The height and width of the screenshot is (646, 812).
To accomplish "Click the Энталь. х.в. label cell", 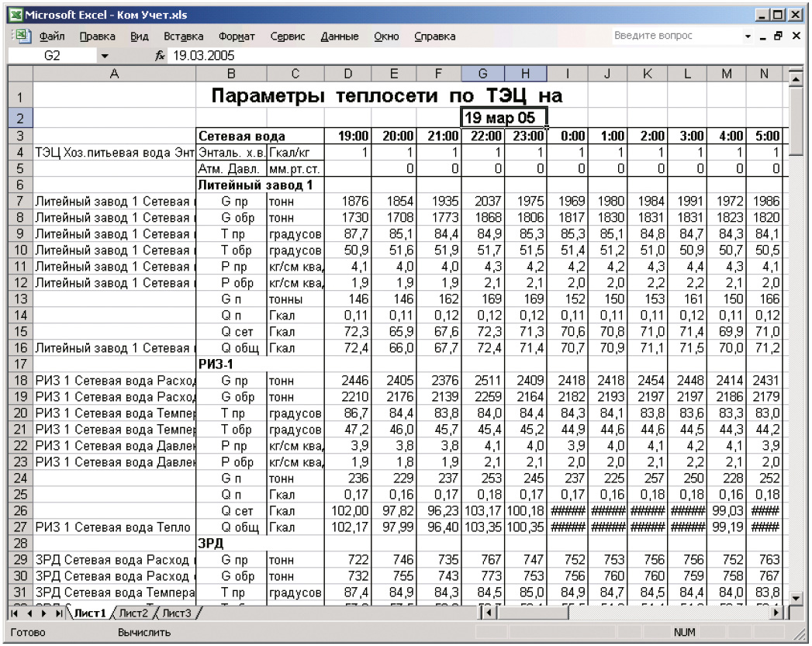I will tap(231, 153).
